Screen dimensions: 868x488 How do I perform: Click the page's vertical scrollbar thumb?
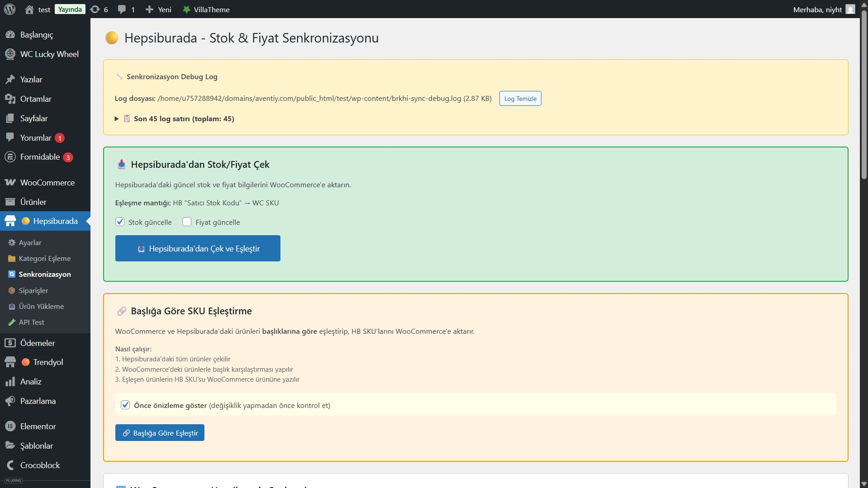[x=864, y=95]
